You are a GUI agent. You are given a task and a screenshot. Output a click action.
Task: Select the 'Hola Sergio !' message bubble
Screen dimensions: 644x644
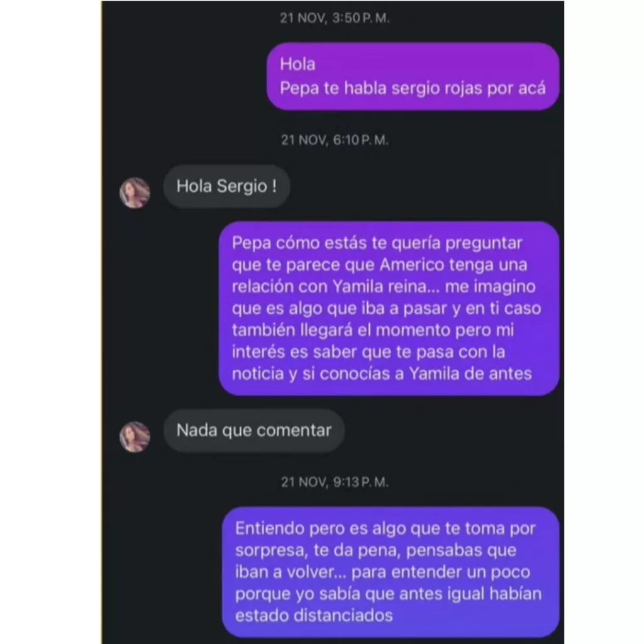point(226,186)
